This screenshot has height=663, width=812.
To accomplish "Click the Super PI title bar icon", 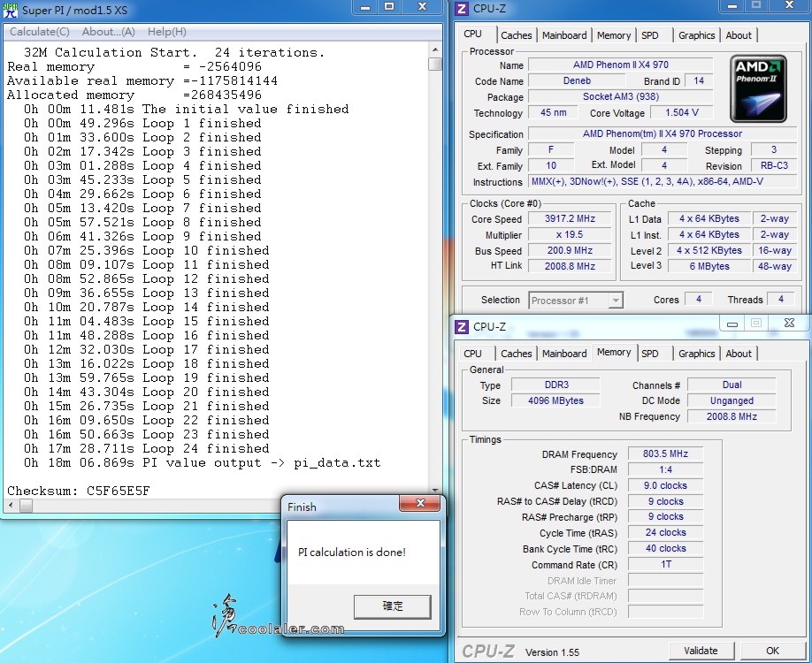I will (11, 10).
